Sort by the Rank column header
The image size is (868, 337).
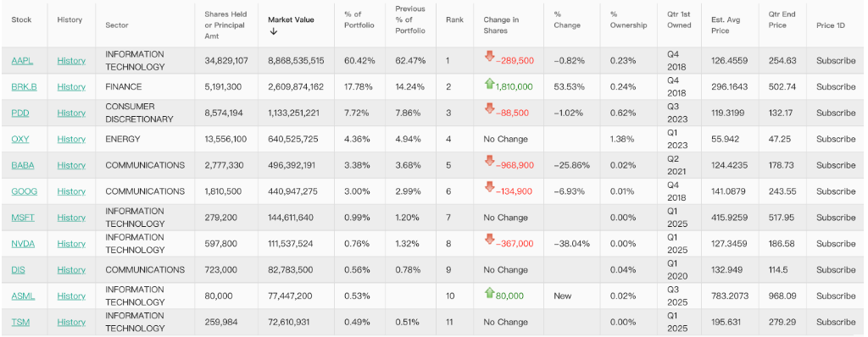[454, 20]
